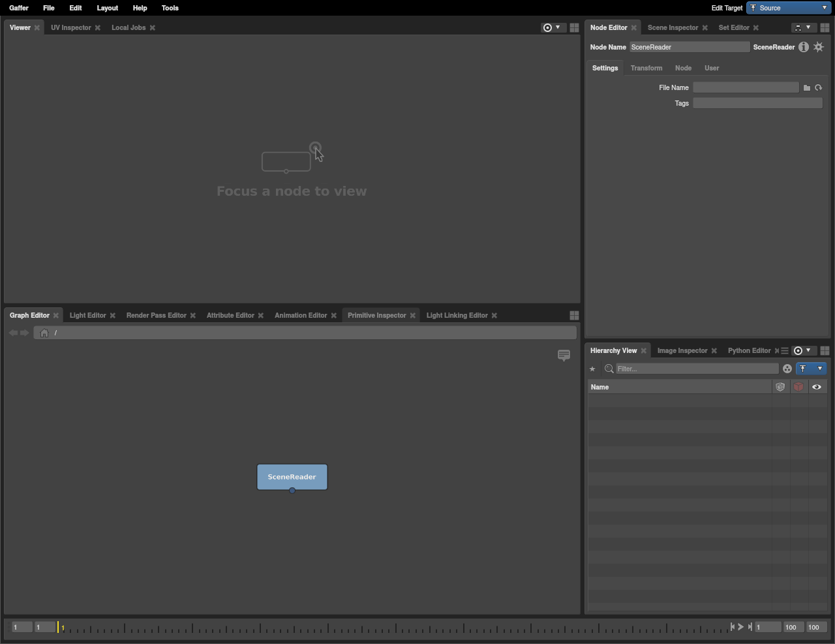
Task: Switch to the Light Editor tab
Action: 88,315
